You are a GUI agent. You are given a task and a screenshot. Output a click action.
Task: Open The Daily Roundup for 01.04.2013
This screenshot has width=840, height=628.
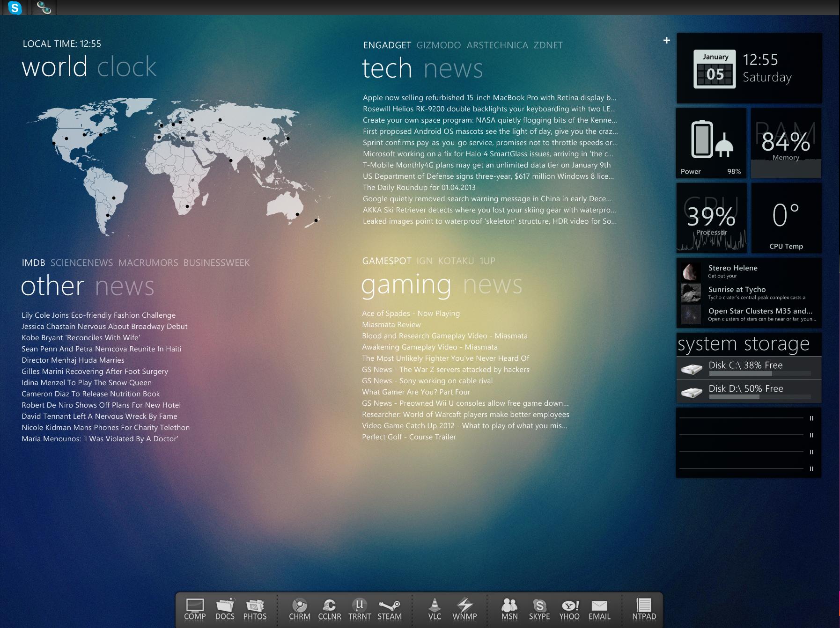(x=419, y=188)
